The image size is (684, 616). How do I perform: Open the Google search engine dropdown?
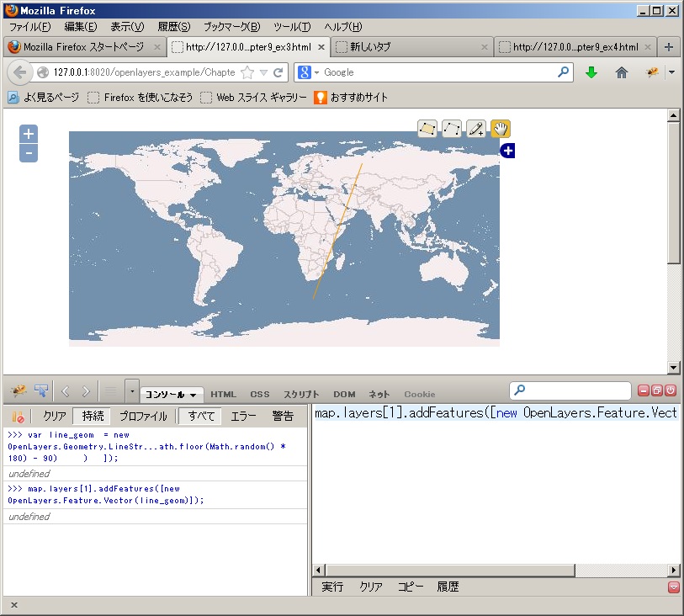[x=308, y=72]
